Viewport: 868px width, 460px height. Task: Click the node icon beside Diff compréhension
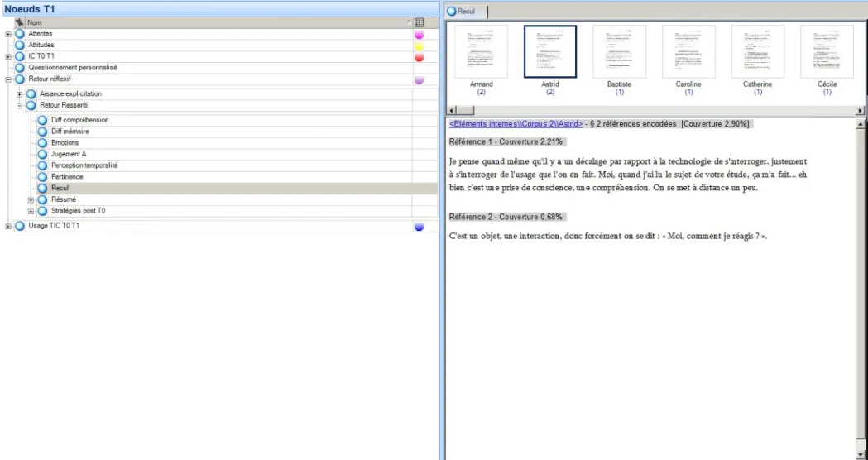[42, 120]
